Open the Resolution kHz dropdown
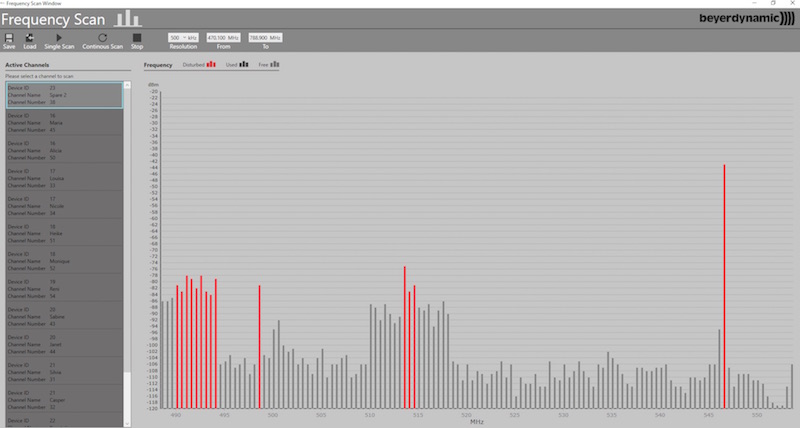800x428 pixels. (181, 37)
